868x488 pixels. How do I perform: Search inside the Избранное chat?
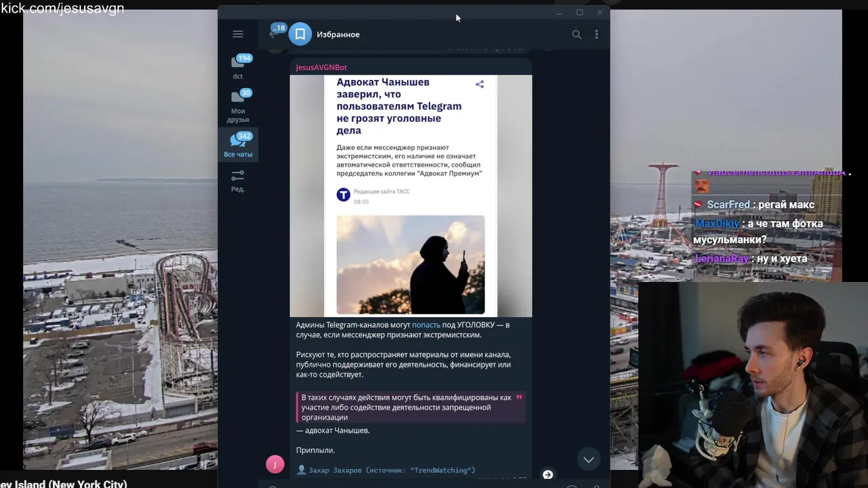(x=576, y=34)
